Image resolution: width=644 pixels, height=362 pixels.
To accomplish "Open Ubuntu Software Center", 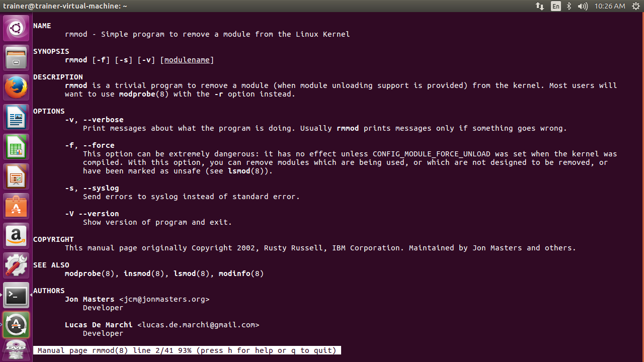I will point(16,206).
